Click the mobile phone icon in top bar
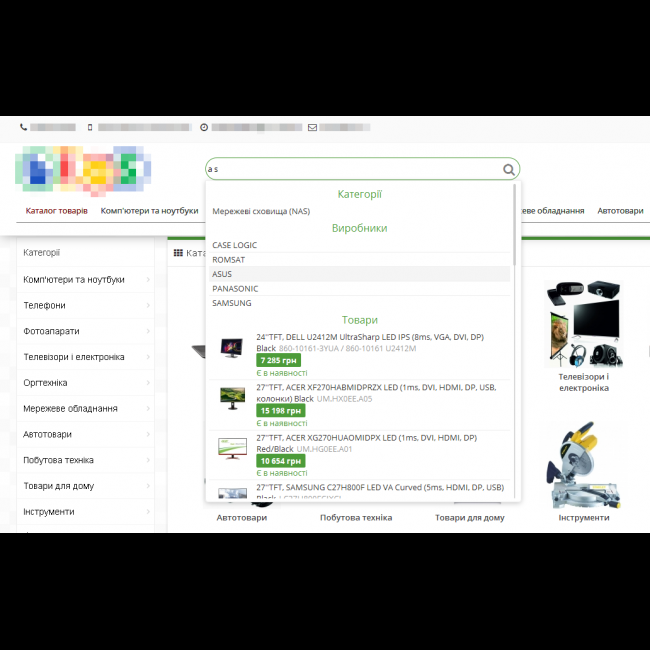 pyautogui.click(x=91, y=128)
